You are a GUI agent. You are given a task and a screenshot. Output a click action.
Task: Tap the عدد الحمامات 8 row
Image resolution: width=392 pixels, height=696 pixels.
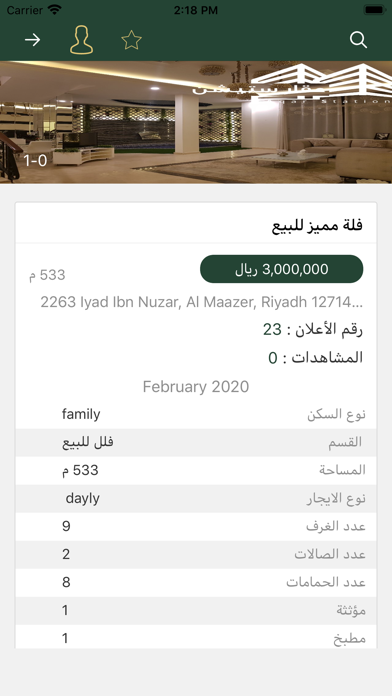pos(196,582)
